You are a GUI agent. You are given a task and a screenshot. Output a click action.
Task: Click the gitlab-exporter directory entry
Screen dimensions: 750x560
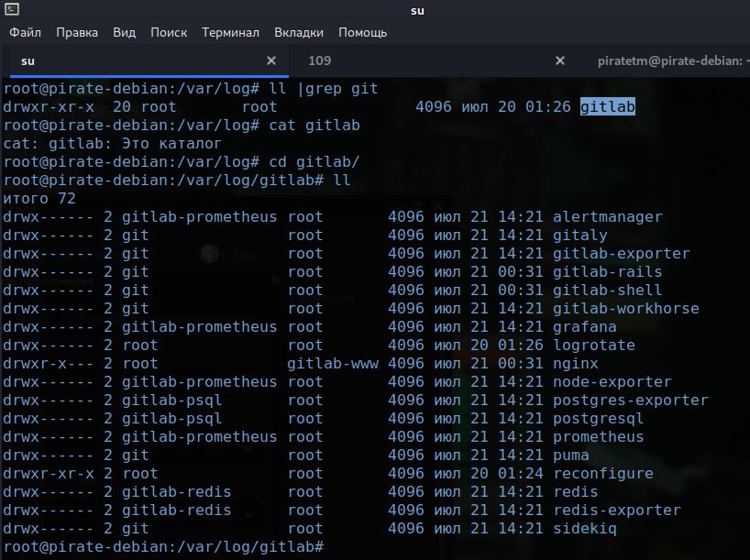pos(622,254)
